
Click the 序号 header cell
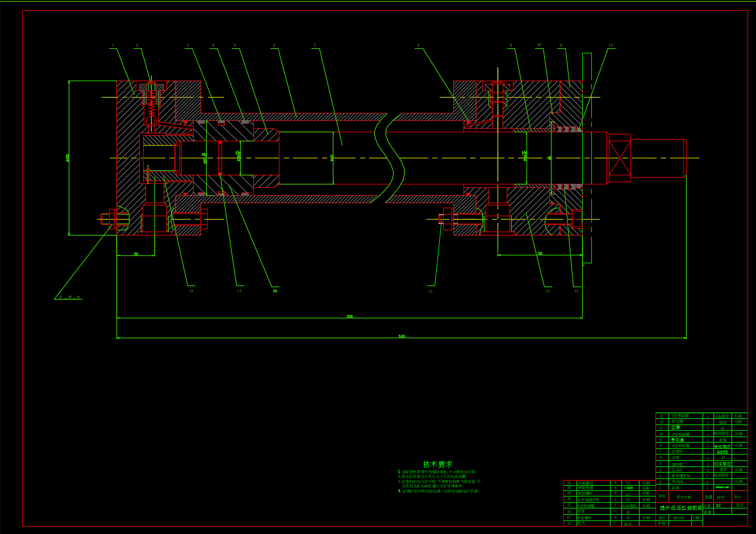(661, 497)
